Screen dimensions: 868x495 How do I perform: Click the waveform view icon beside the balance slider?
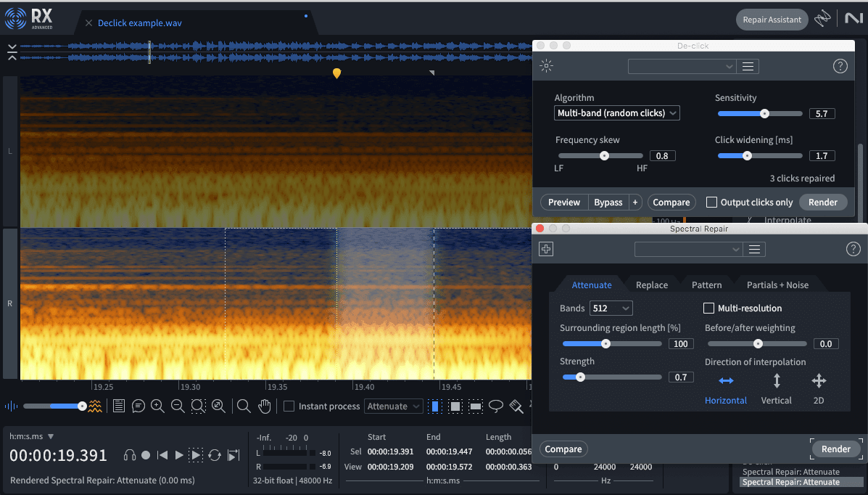[x=11, y=406]
